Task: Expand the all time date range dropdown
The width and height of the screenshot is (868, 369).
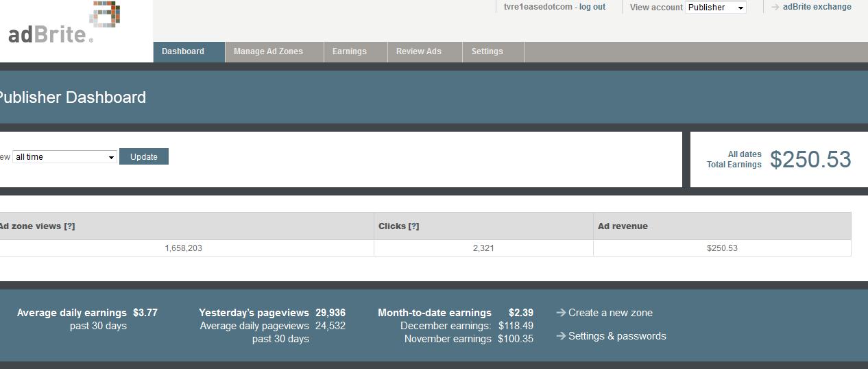Action: pos(64,157)
